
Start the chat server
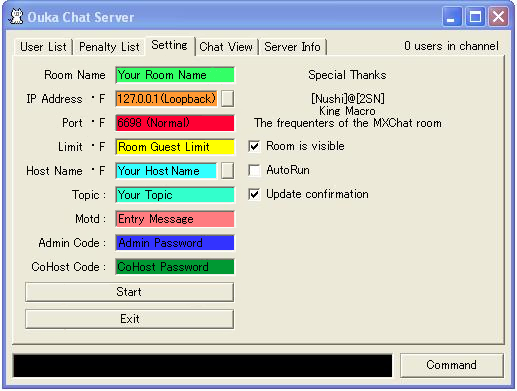(x=129, y=292)
